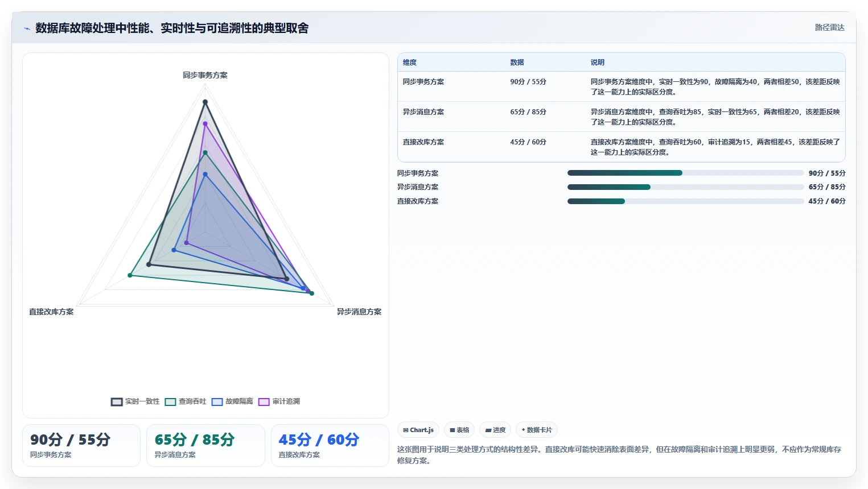Select the 同步事务方案 table row name

(x=423, y=82)
